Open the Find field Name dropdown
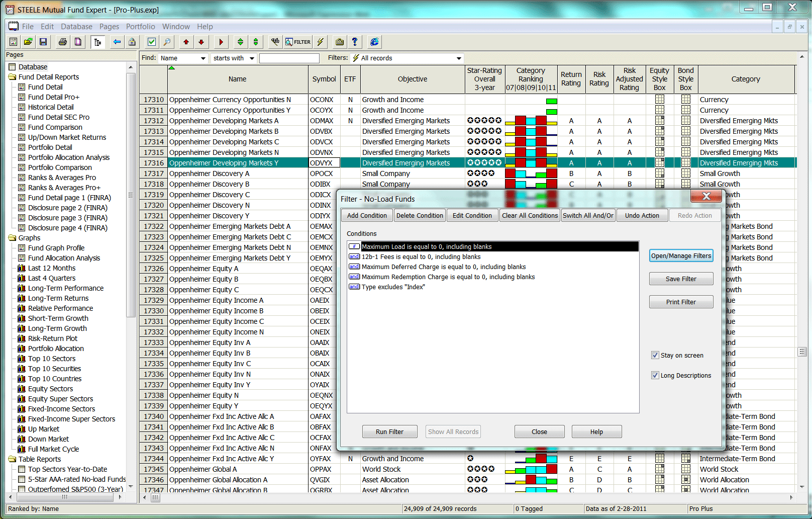The width and height of the screenshot is (812, 519). pos(203,58)
